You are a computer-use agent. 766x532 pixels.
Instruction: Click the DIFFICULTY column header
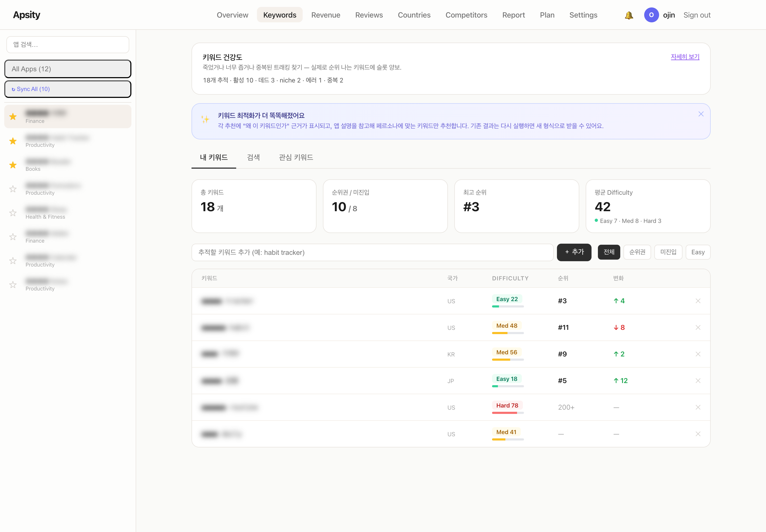point(510,278)
